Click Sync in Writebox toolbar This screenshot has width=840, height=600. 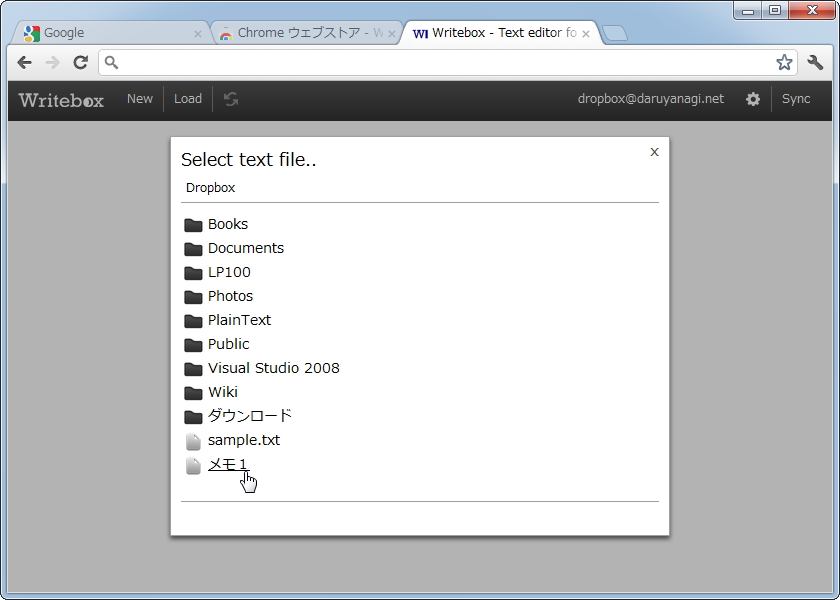pos(796,99)
